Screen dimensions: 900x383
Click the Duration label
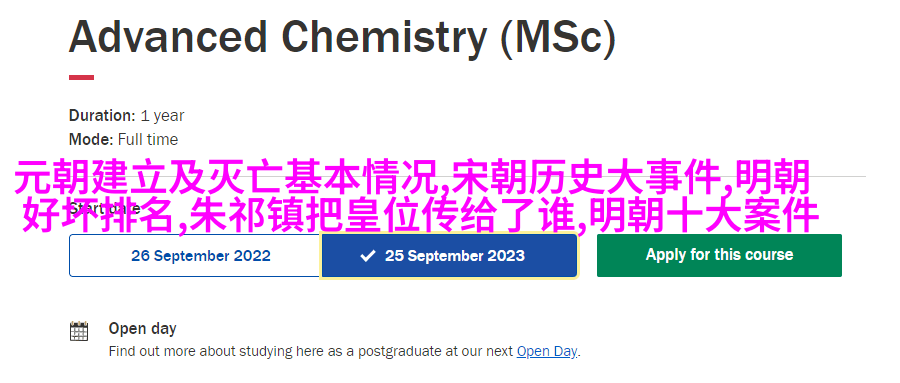[102, 115]
